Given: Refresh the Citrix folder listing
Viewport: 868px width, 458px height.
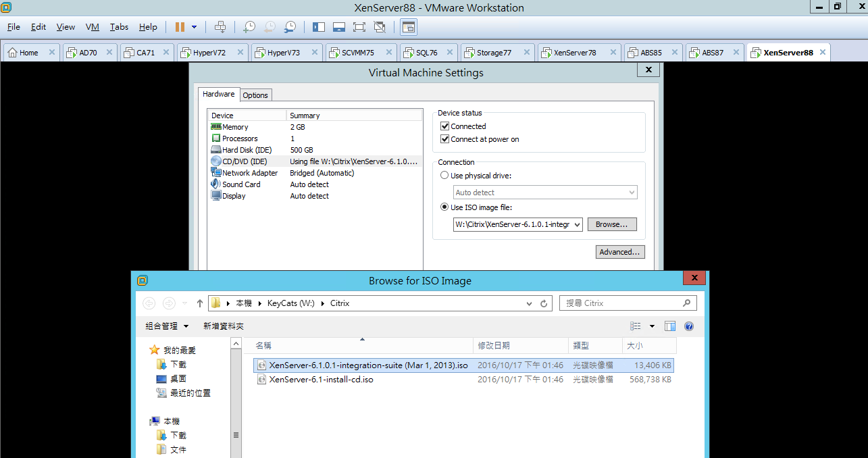Looking at the screenshot, I should click(x=544, y=303).
